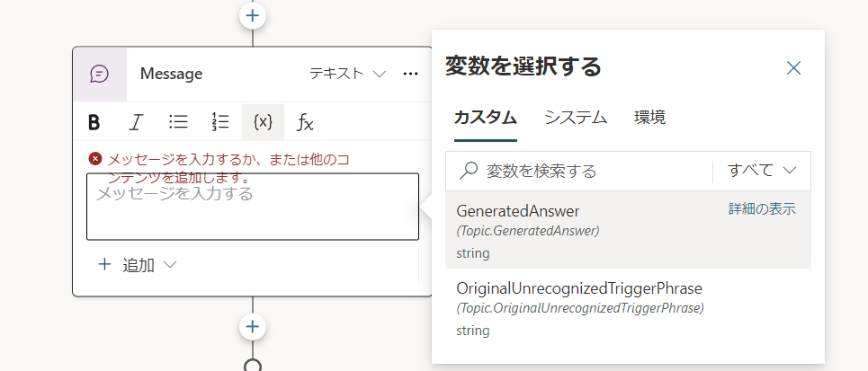Click the 詳細の表示 link for GeneratedAnswer
The height and width of the screenshot is (371, 868).
click(762, 209)
